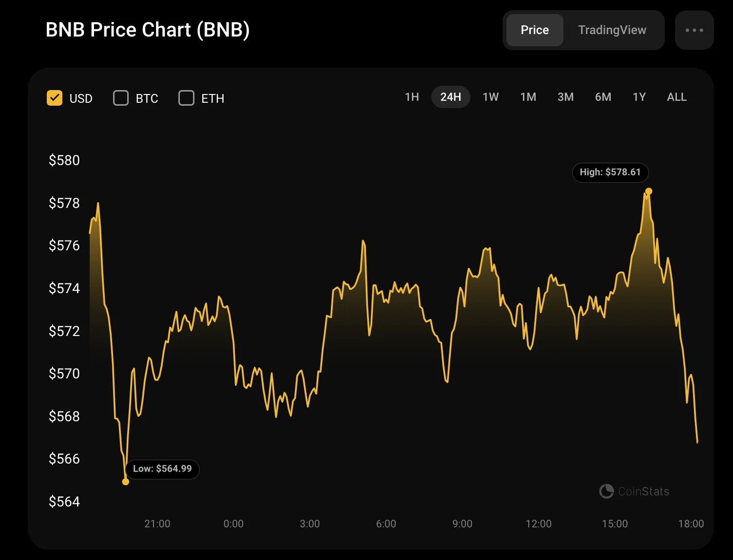Select the 24H time range

click(450, 97)
